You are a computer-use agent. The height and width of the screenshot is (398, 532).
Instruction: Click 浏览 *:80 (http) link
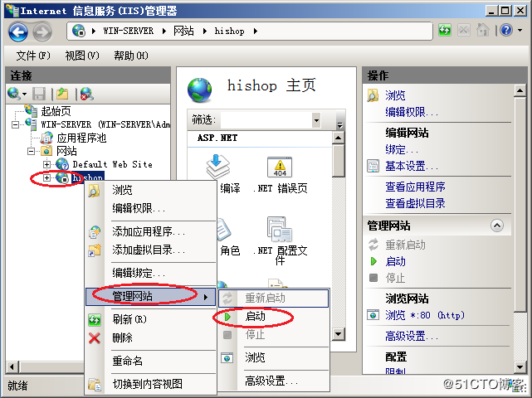click(x=424, y=315)
